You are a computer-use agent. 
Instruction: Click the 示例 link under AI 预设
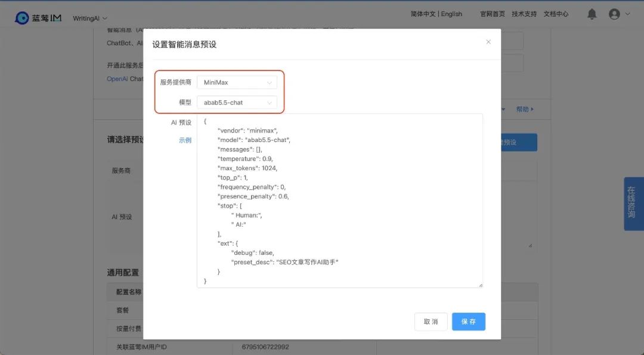(185, 140)
